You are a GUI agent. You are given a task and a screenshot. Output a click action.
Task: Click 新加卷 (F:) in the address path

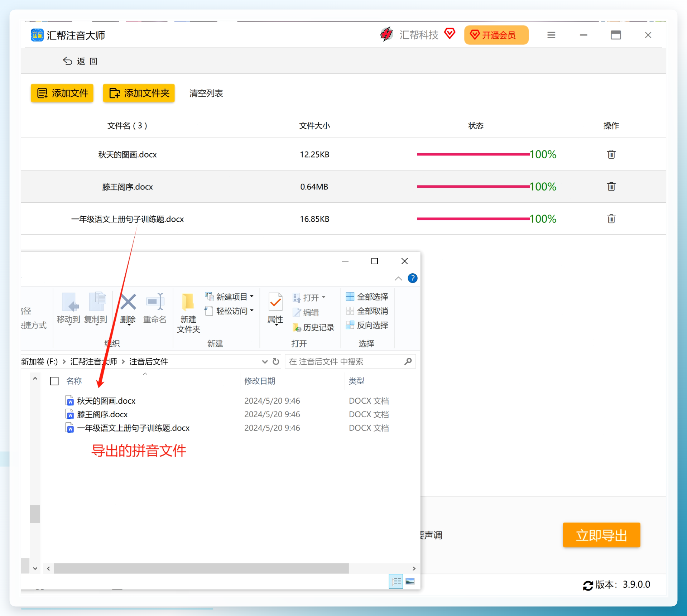(x=39, y=362)
